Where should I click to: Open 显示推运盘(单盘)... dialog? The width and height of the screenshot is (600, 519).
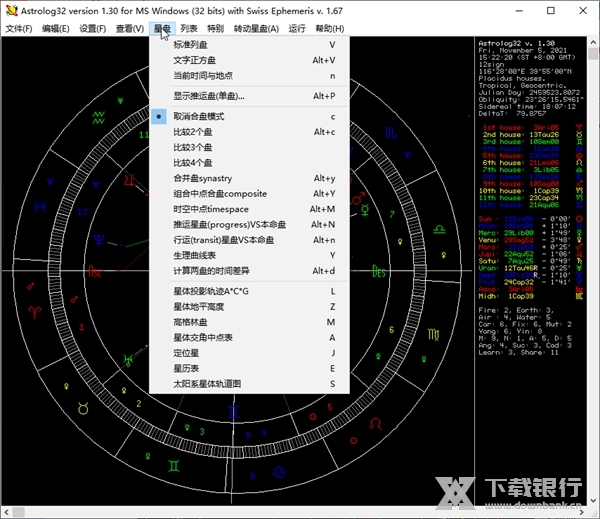coord(250,96)
